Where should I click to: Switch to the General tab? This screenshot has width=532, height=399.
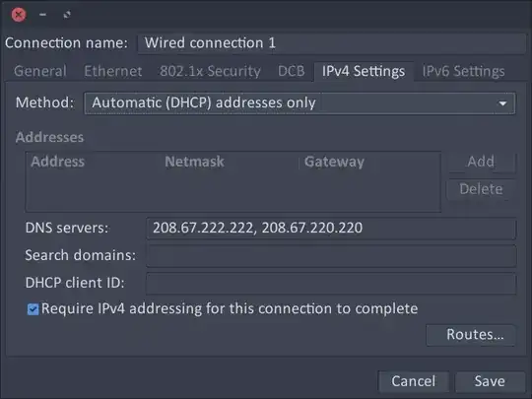[x=40, y=71]
